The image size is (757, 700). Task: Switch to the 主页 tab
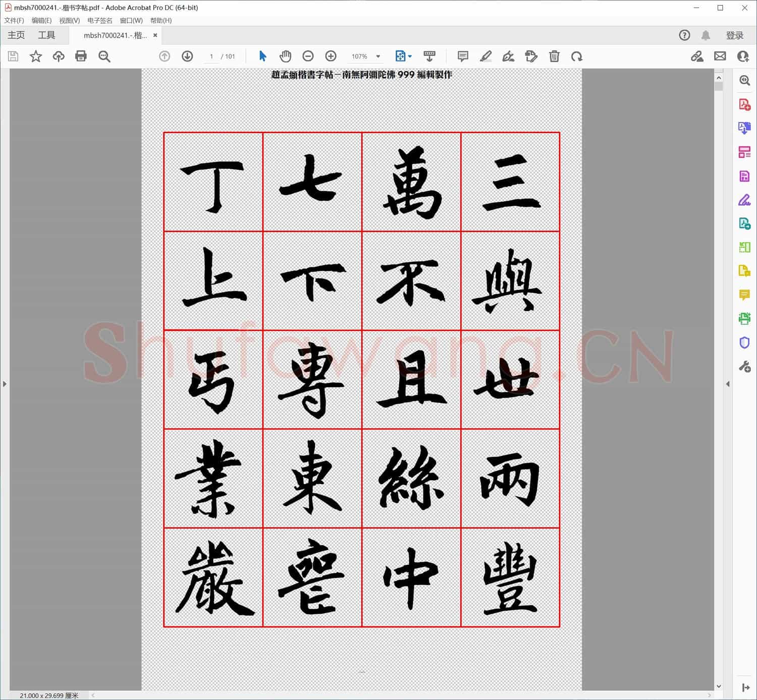[16, 35]
